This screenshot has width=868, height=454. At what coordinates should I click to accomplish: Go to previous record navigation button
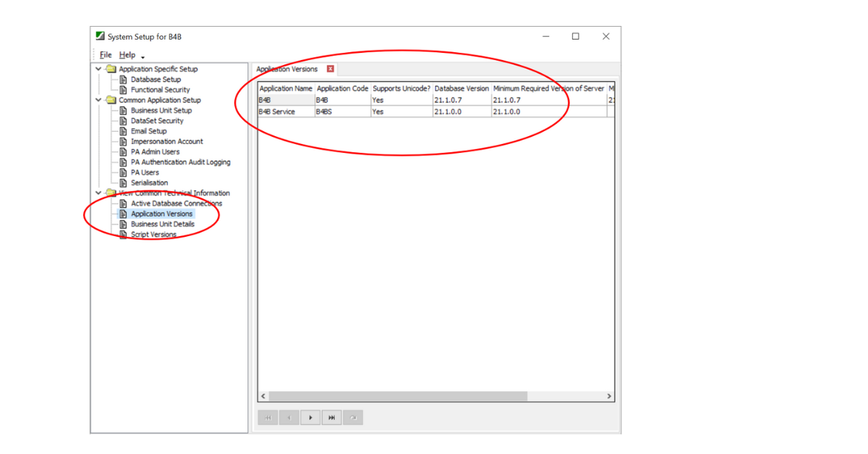click(289, 418)
